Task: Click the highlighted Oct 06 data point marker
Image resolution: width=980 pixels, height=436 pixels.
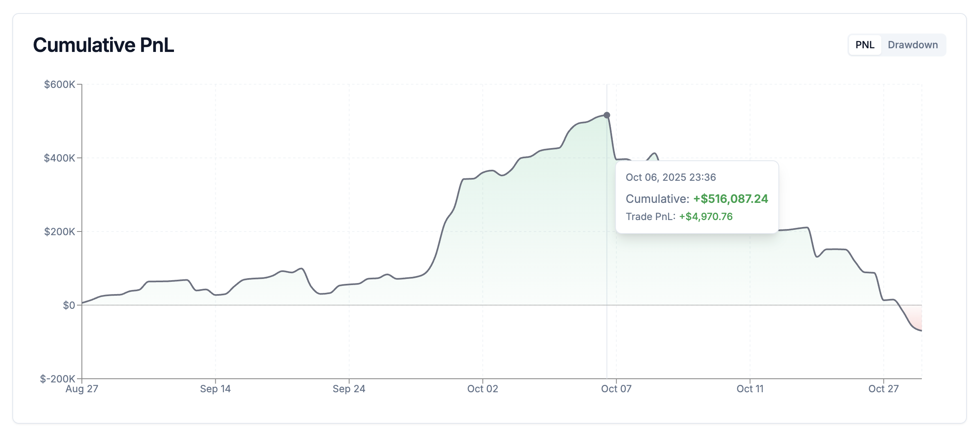Action: [607, 116]
